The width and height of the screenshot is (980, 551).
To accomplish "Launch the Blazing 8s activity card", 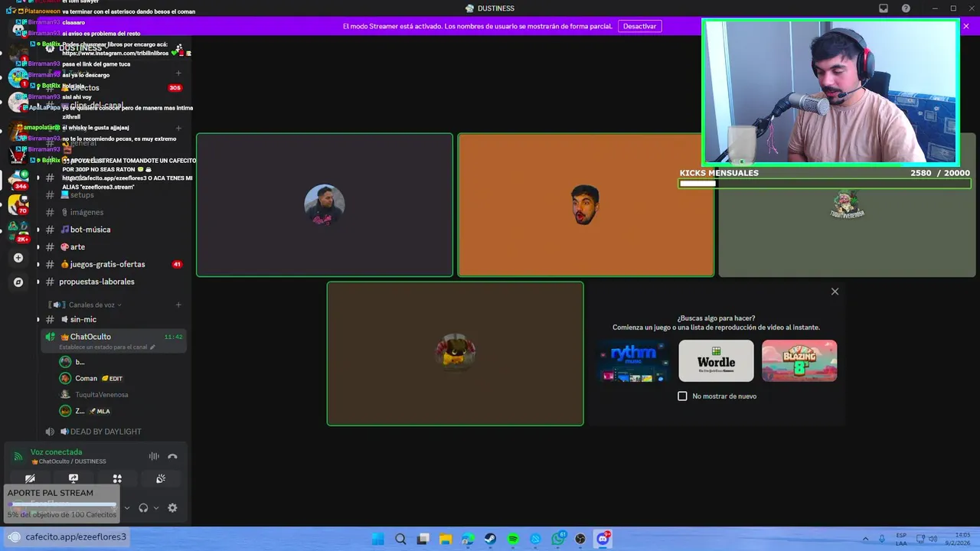I will [x=799, y=360].
